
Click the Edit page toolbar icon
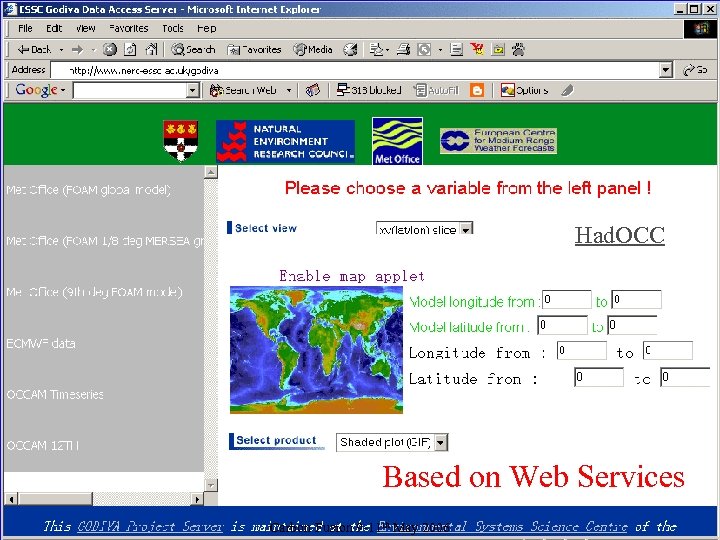coord(424,49)
